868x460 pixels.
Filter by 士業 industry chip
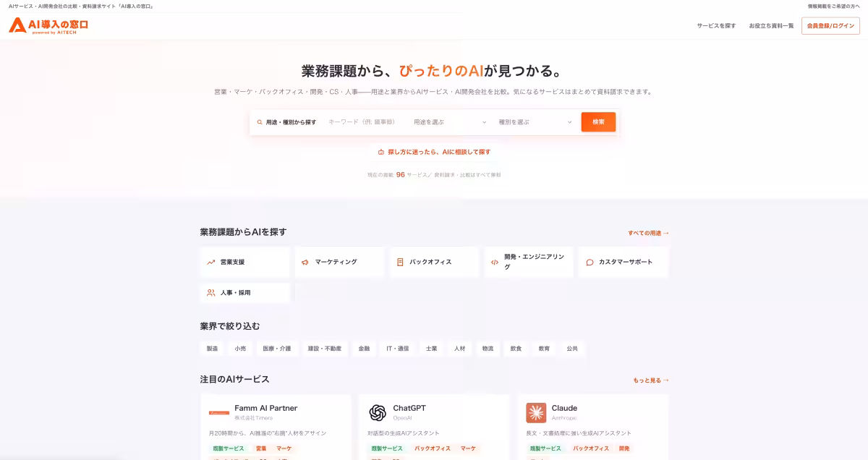click(x=432, y=349)
